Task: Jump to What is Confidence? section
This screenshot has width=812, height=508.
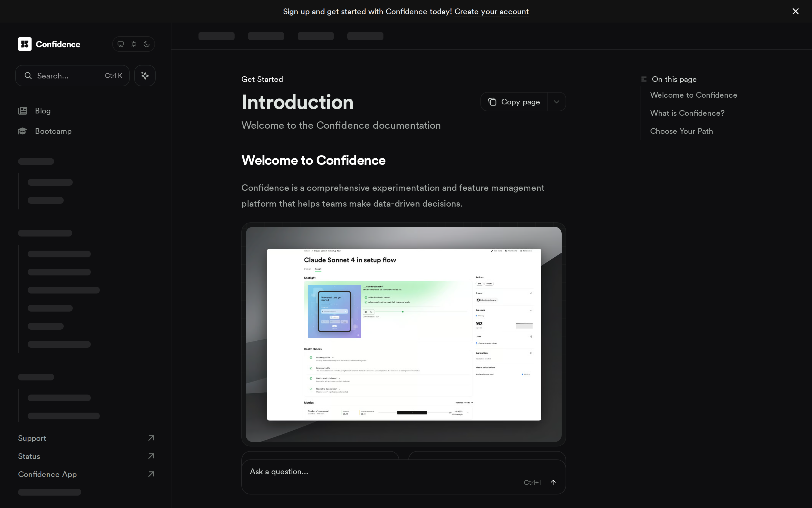Action: 687,113
